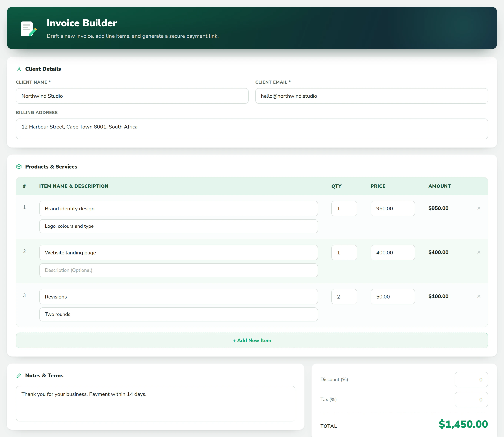Click the Notes & Terms pencil icon
504x437 pixels.
[x=19, y=376]
